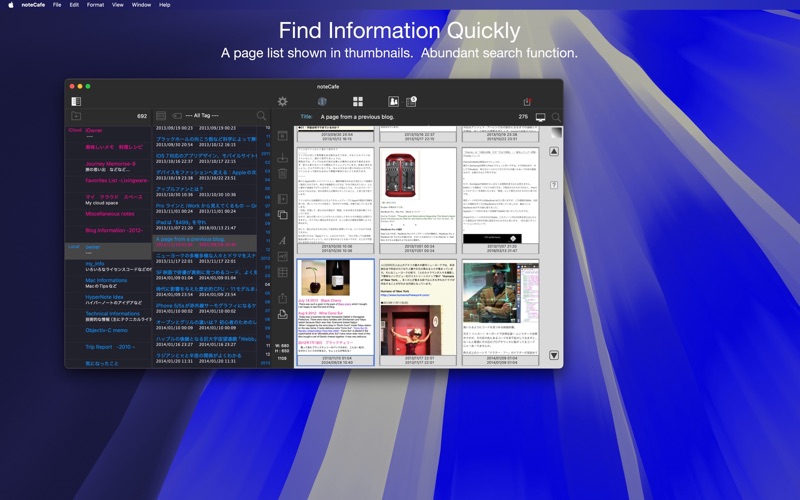Open the noteCafe application menu
Viewport: 800px width, 500px height.
point(33,5)
